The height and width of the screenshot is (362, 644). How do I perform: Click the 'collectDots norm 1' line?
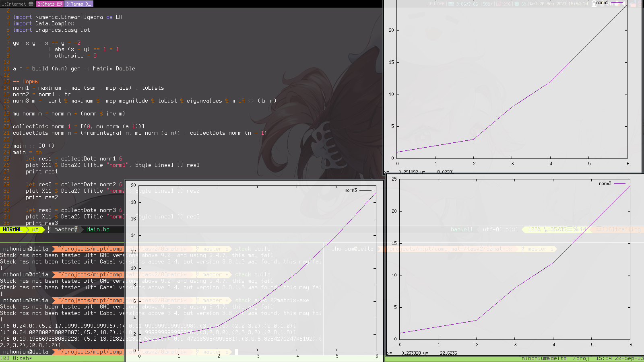(79, 127)
